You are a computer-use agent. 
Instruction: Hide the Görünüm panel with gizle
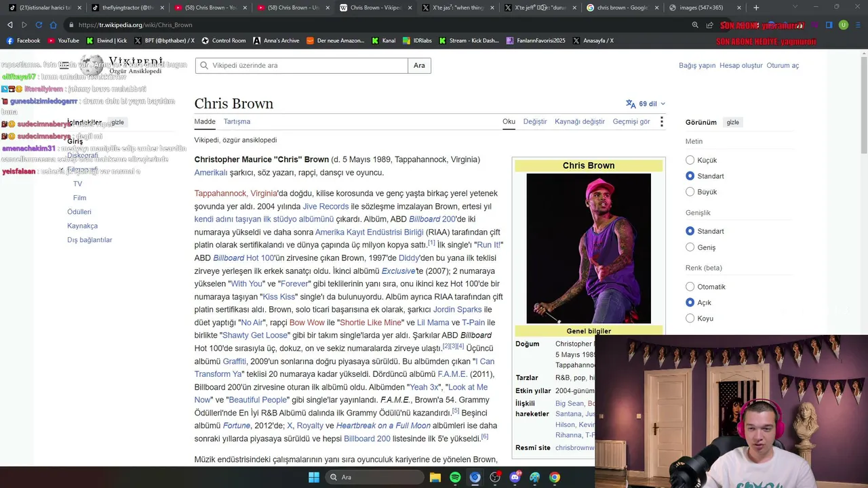pos(733,123)
